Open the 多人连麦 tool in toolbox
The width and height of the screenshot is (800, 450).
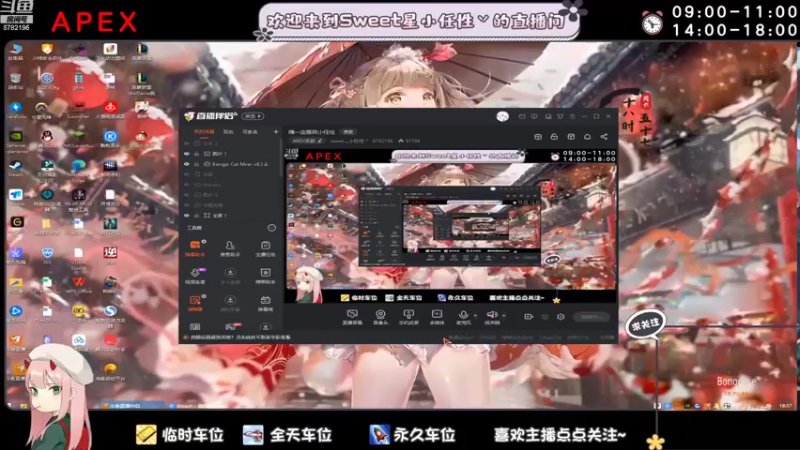[x=230, y=276]
